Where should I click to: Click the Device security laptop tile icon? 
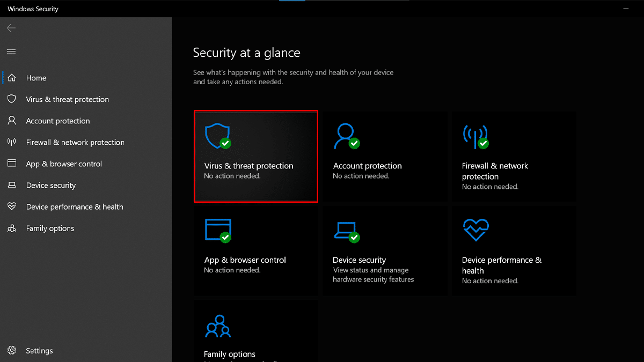tap(346, 230)
